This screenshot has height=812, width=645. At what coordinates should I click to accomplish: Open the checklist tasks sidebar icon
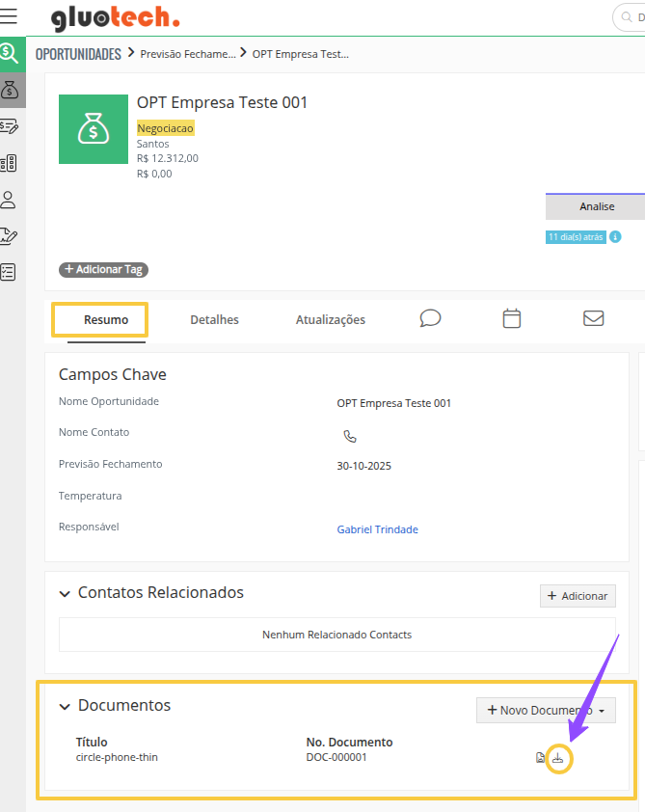click(x=10, y=272)
